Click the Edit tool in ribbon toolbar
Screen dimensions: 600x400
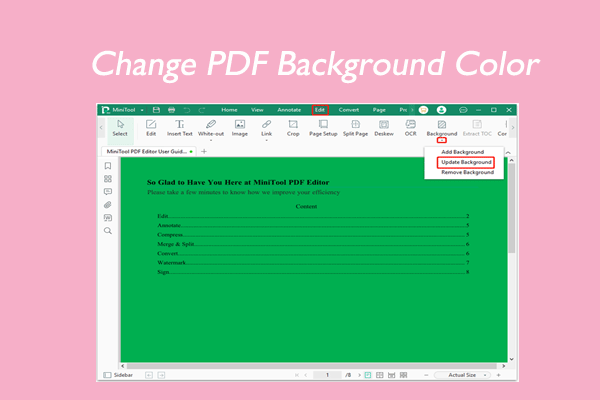(x=151, y=128)
